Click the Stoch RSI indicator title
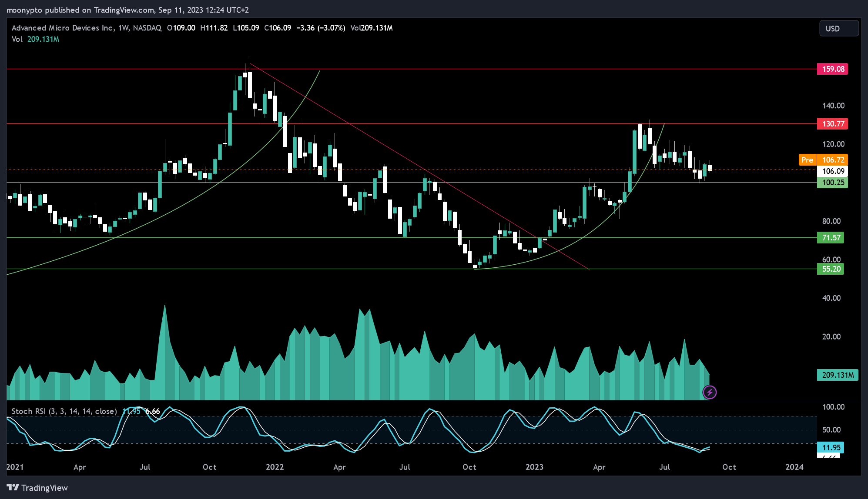 64,411
